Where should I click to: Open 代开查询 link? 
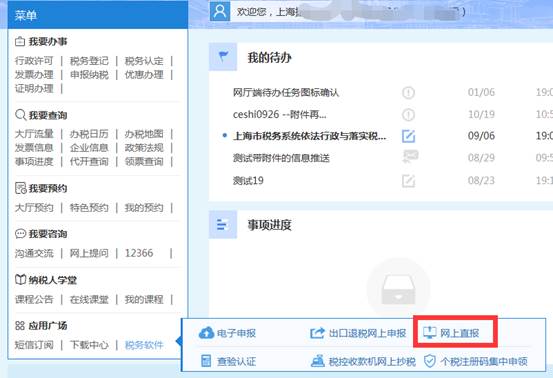[89, 161]
